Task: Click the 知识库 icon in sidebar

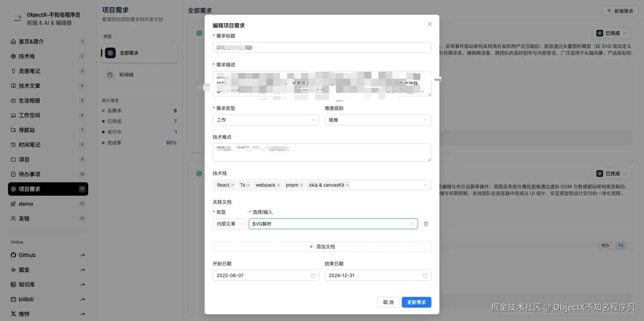Action: click(x=13, y=284)
